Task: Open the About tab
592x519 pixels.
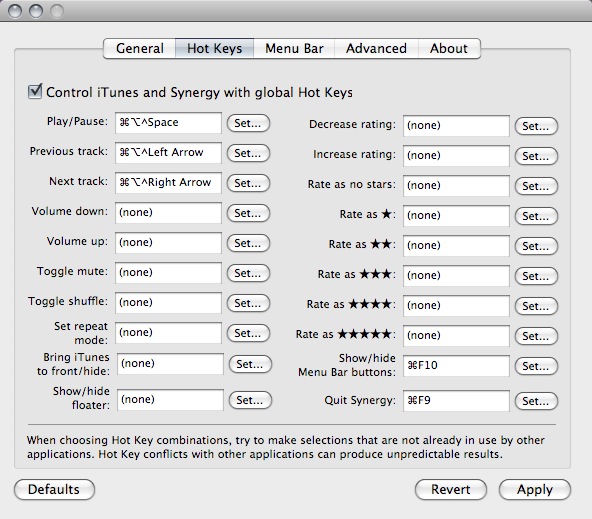Action: (x=449, y=48)
